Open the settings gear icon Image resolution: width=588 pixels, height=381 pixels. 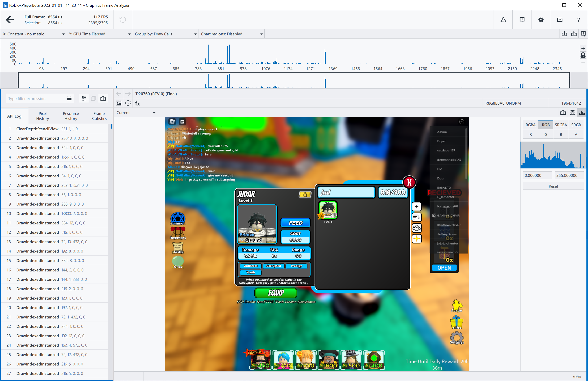point(540,20)
